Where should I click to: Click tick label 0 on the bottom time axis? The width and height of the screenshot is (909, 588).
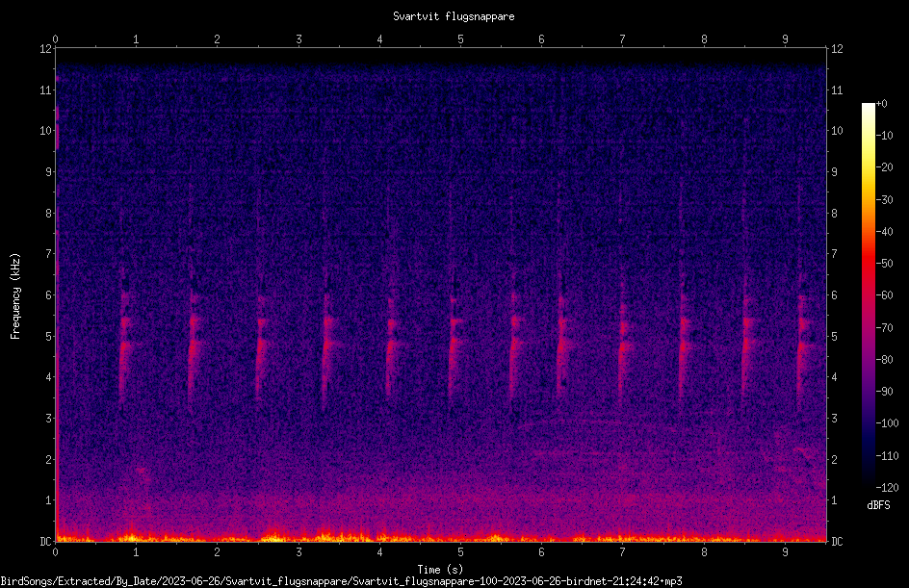(x=55, y=552)
